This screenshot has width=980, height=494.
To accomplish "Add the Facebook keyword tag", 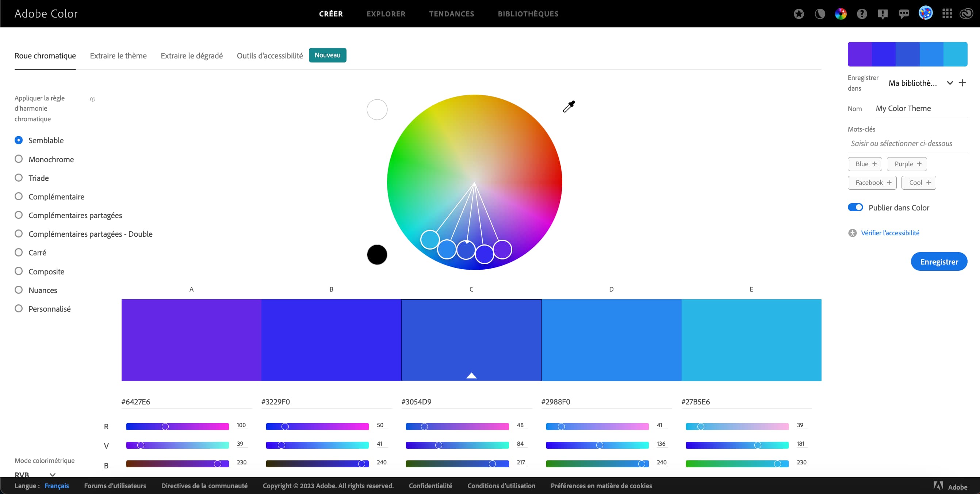I will click(872, 183).
